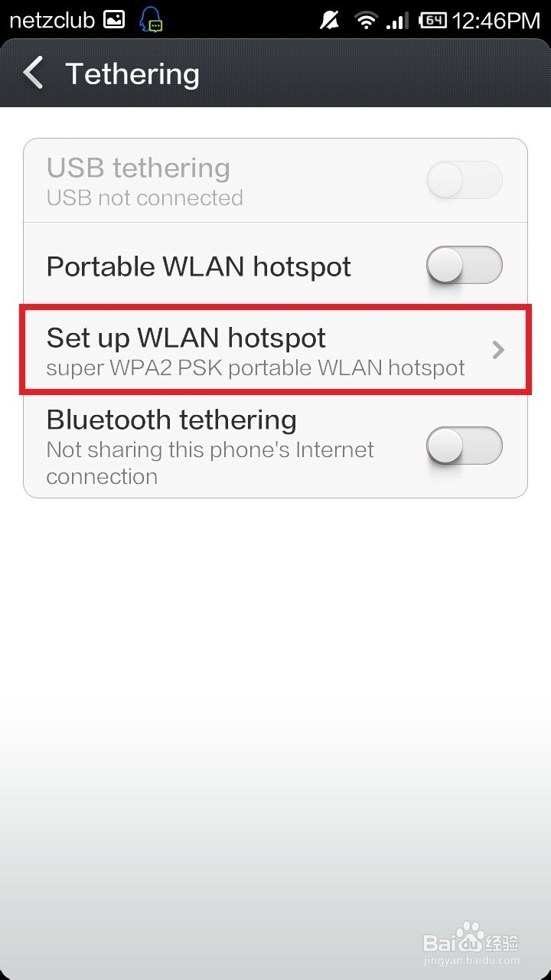551x980 pixels.
Task: Tap the 12:46PM clock in status bar
Action: (x=496, y=20)
